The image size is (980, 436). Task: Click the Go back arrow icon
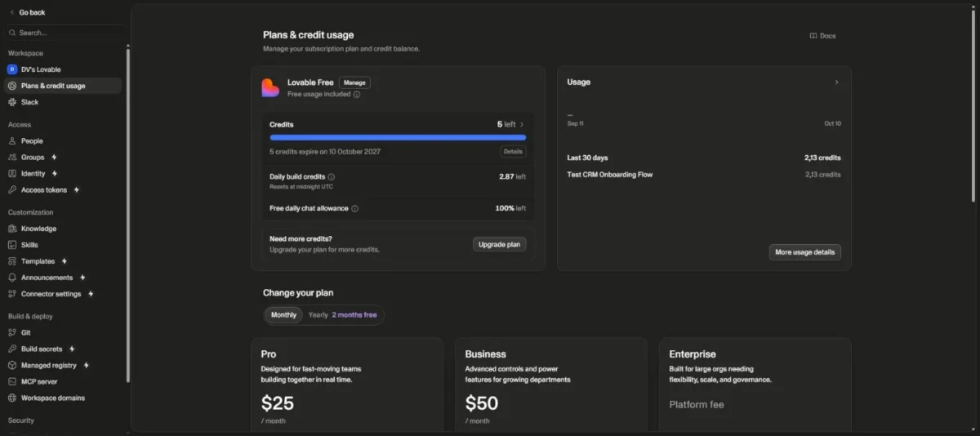pyautogui.click(x=12, y=12)
